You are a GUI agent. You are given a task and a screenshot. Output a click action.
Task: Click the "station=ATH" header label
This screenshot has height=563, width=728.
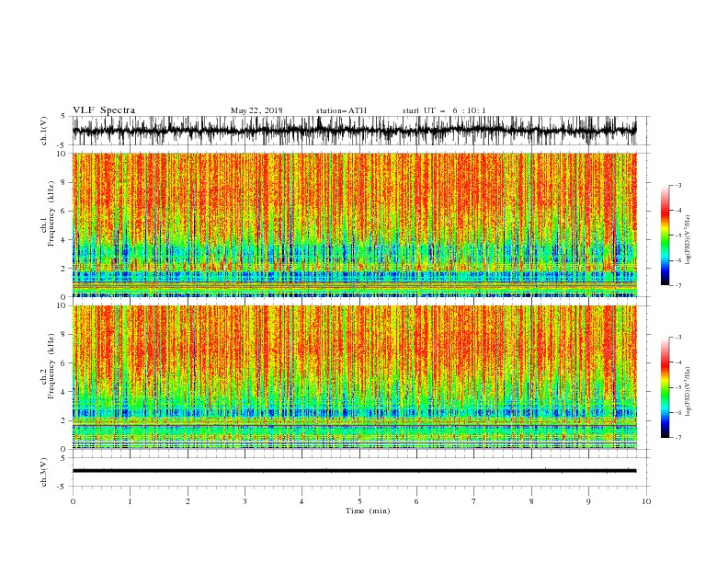pos(341,110)
